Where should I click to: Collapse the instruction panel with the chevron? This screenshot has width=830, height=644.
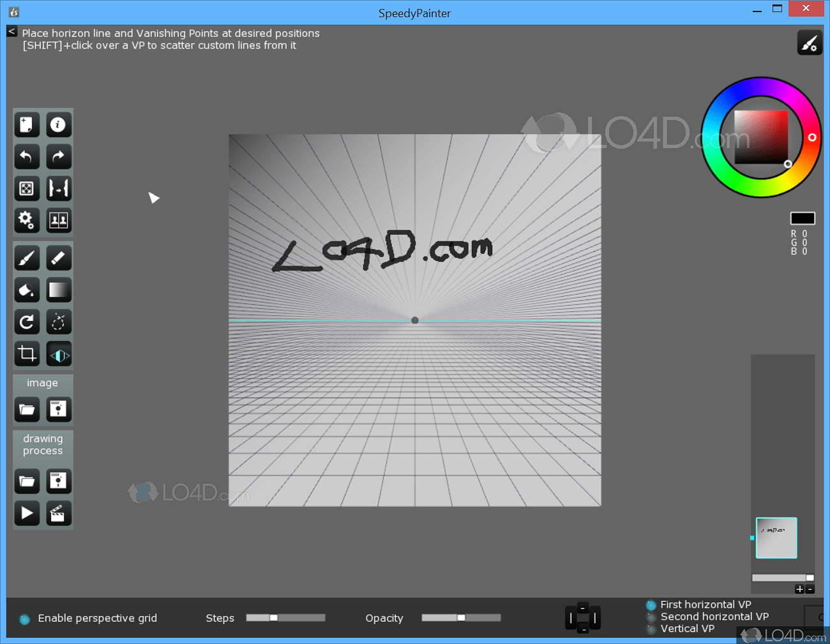[11, 31]
